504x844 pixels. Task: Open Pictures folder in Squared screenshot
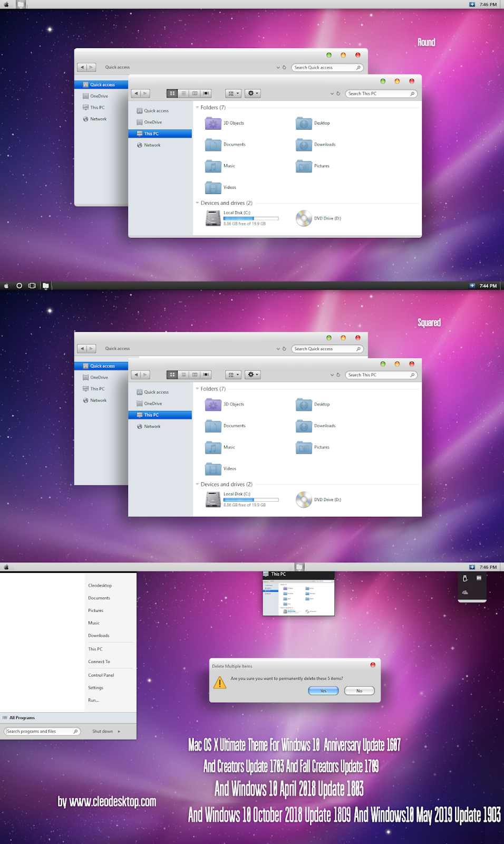click(x=313, y=447)
